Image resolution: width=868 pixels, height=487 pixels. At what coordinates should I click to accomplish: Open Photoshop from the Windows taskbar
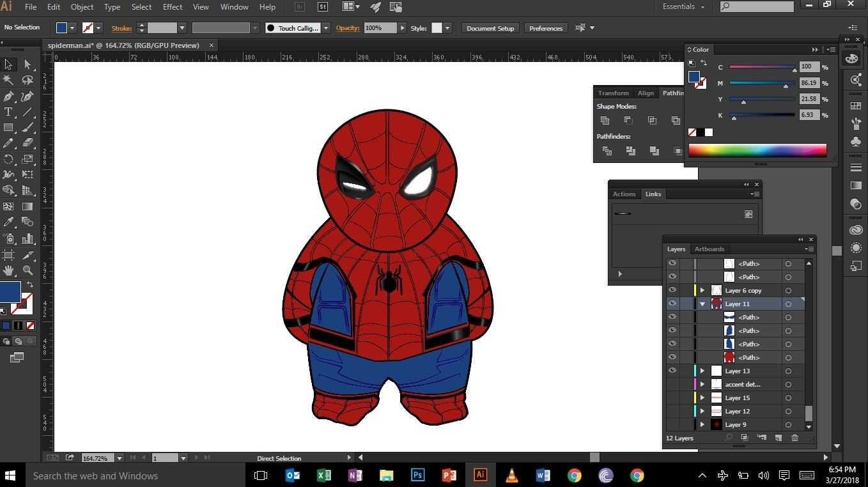(417, 475)
